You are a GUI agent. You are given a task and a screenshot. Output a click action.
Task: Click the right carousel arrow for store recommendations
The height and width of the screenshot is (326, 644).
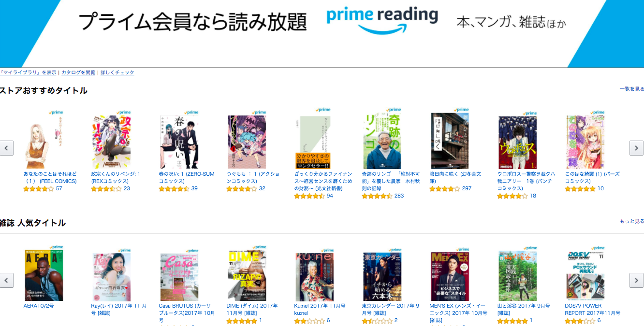(x=637, y=148)
